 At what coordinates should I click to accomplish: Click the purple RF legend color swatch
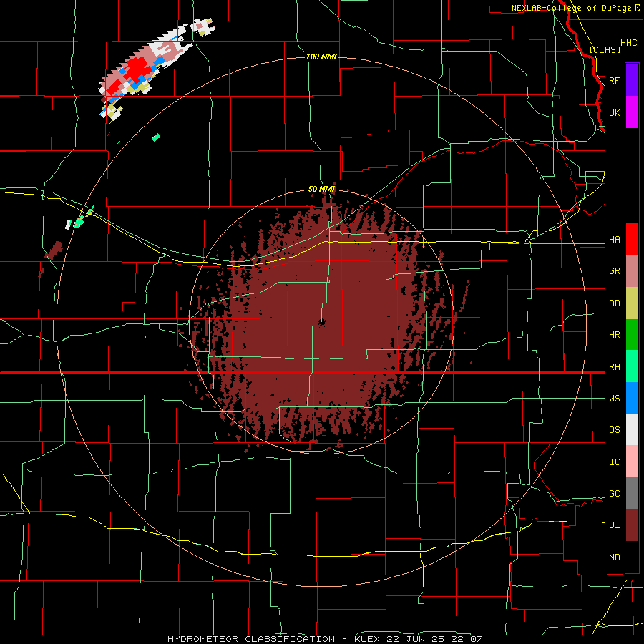click(632, 80)
